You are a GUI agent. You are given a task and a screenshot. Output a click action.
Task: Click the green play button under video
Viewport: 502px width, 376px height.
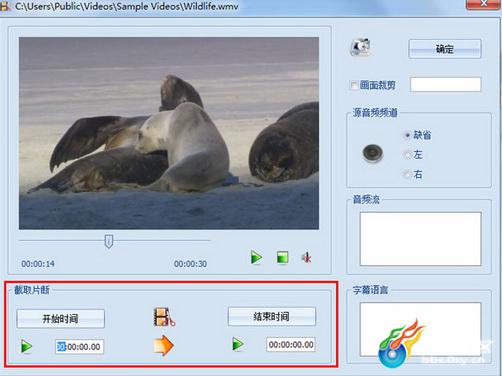(256, 258)
